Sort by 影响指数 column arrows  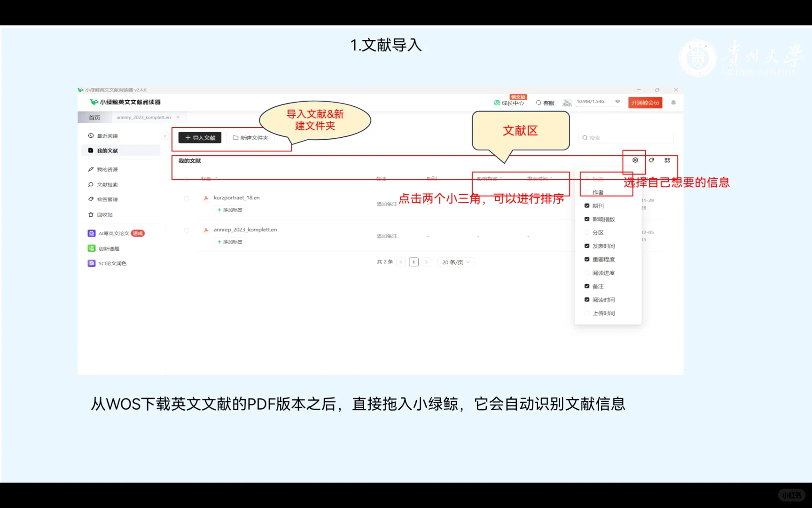coord(501,179)
